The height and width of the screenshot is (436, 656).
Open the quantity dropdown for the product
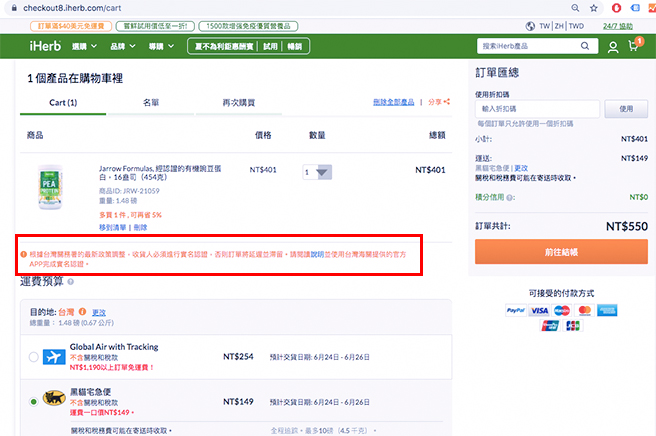click(x=317, y=172)
